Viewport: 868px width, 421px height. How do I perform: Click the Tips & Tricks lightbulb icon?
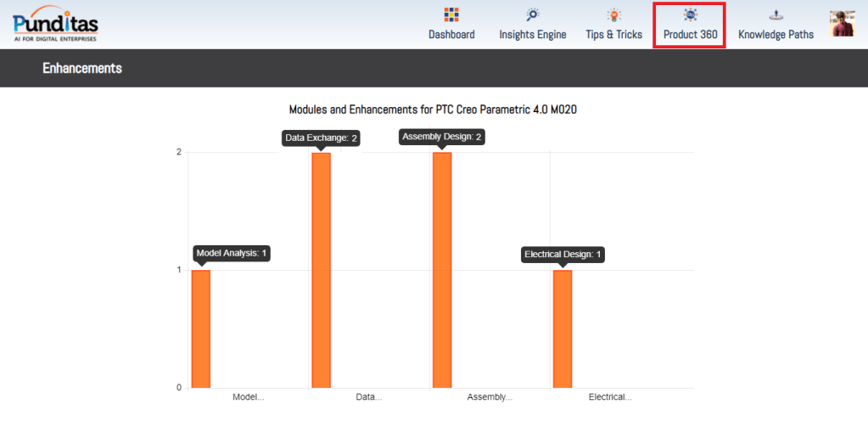coord(613,14)
